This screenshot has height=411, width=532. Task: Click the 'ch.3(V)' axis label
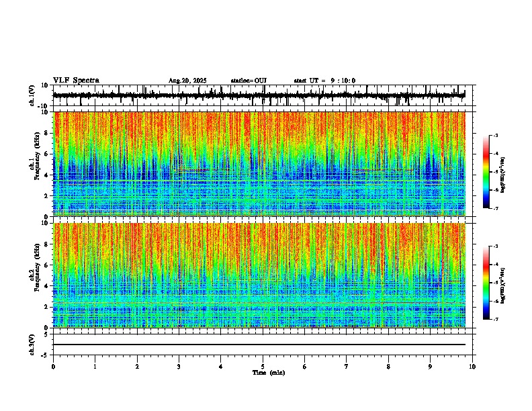click(x=32, y=345)
